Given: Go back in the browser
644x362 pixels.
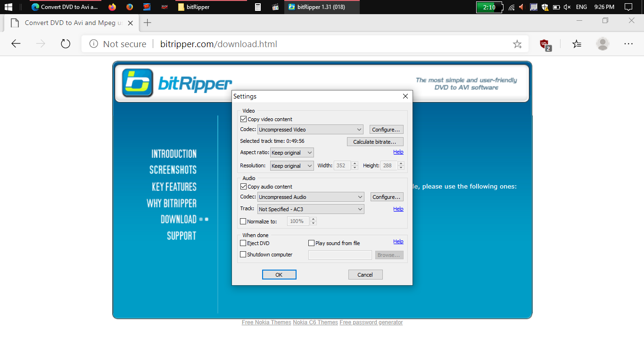Looking at the screenshot, I should 16,44.
